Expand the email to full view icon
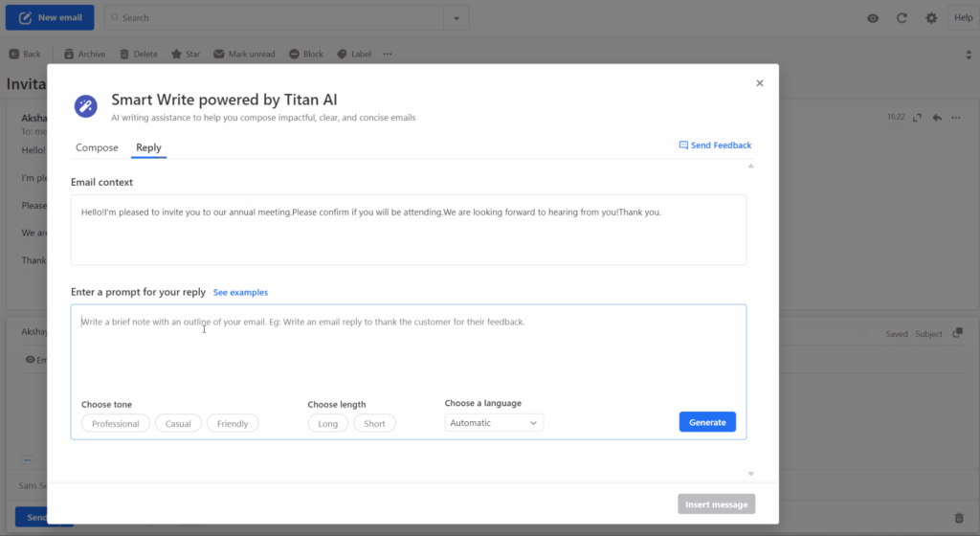This screenshot has width=980, height=536. pyautogui.click(x=917, y=118)
